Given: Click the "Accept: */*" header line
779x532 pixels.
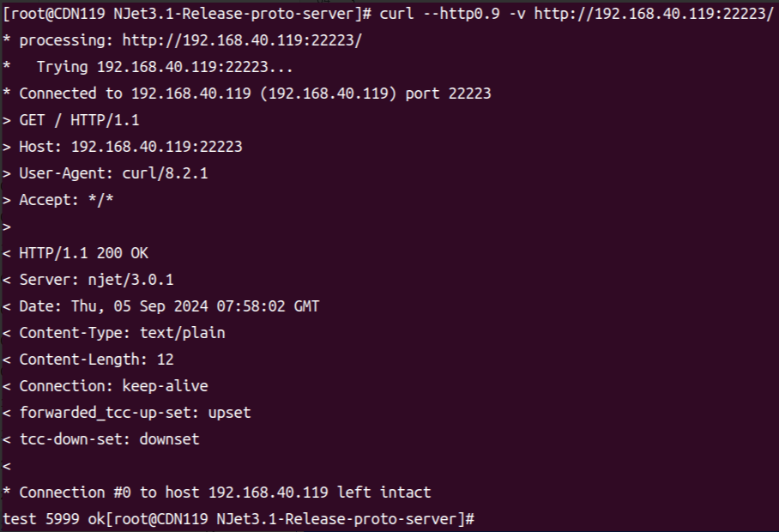Looking at the screenshot, I should tap(66, 200).
